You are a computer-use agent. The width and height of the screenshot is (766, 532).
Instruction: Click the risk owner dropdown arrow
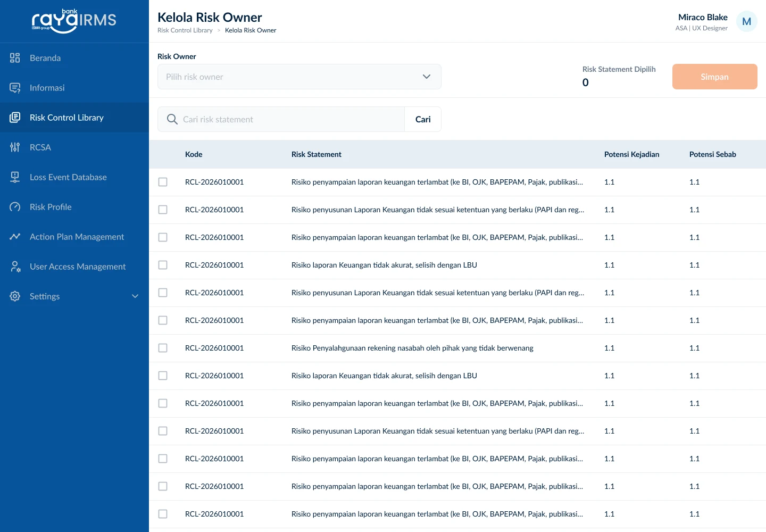(427, 77)
